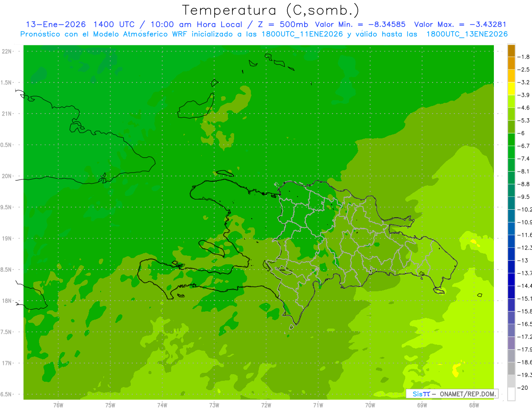
Task: Select initialization time "1800UTC_11ENE2026"
Action: pos(301,34)
